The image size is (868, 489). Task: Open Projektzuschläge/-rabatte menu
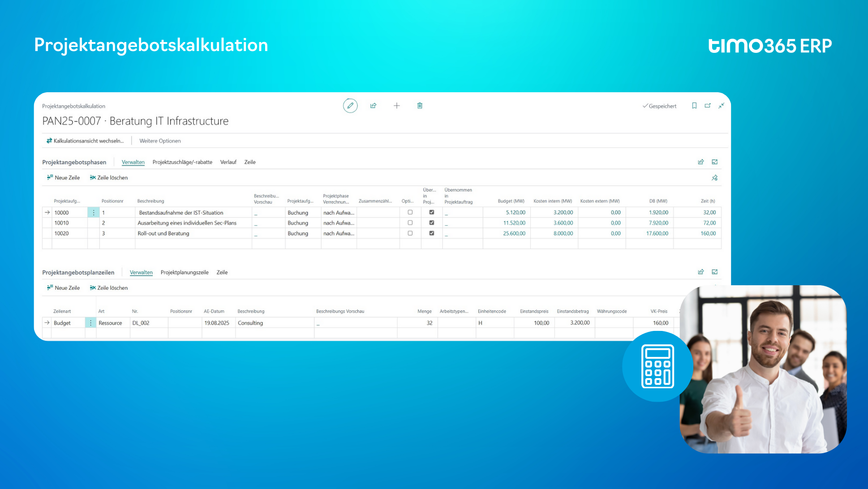click(182, 162)
